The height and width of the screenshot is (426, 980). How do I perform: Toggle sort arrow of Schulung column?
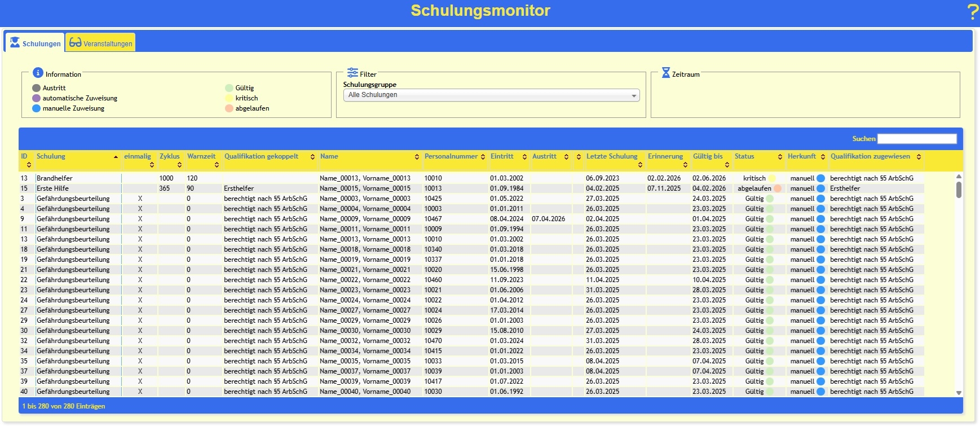[116, 157]
